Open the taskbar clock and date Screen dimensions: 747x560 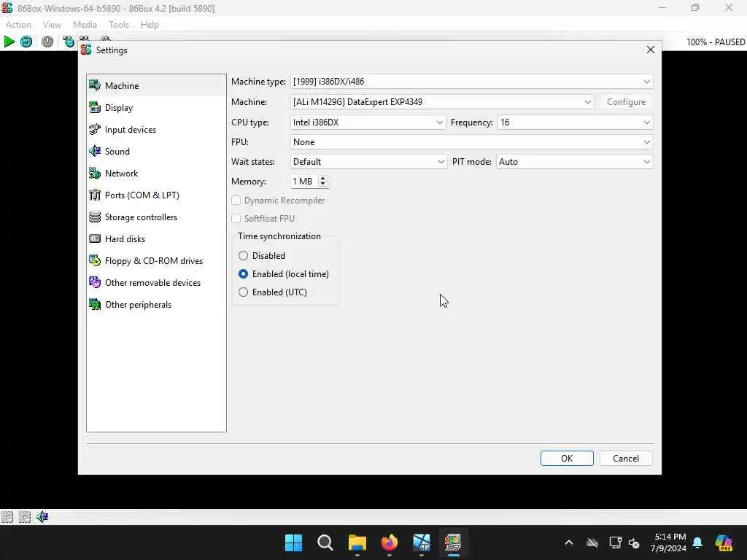pyautogui.click(x=669, y=542)
